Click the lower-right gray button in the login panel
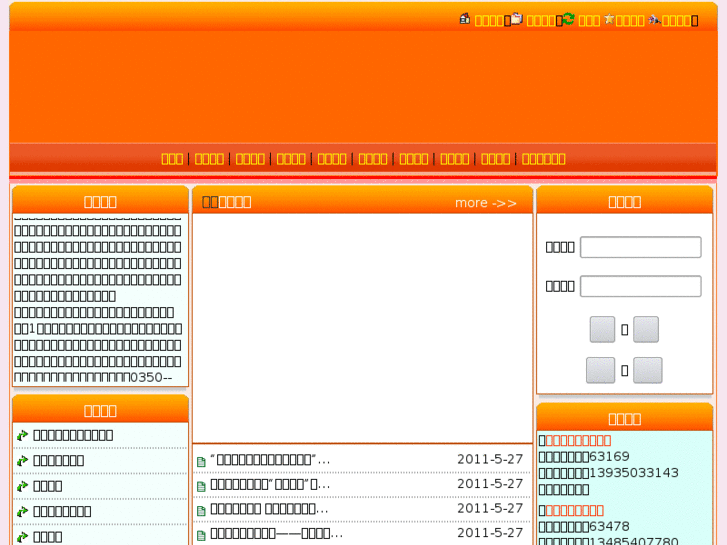The height and width of the screenshot is (545, 727). [x=648, y=370]
